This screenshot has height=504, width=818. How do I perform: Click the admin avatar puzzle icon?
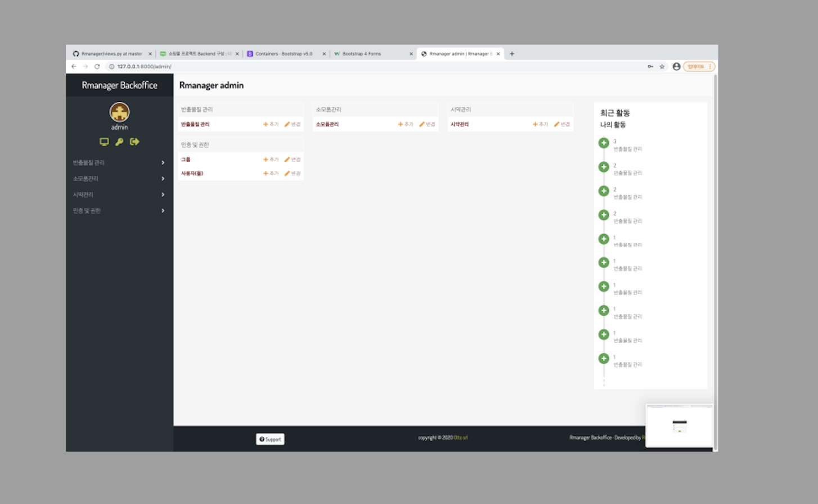[x=119, y=112]
